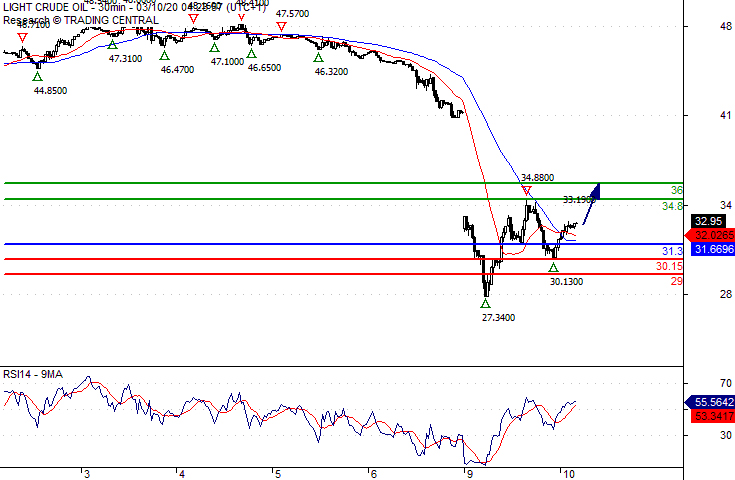The height and width of the screenshot is (480, 735).
Task: Click the blue 31.3 pivot level label
Action: (672, 251)
